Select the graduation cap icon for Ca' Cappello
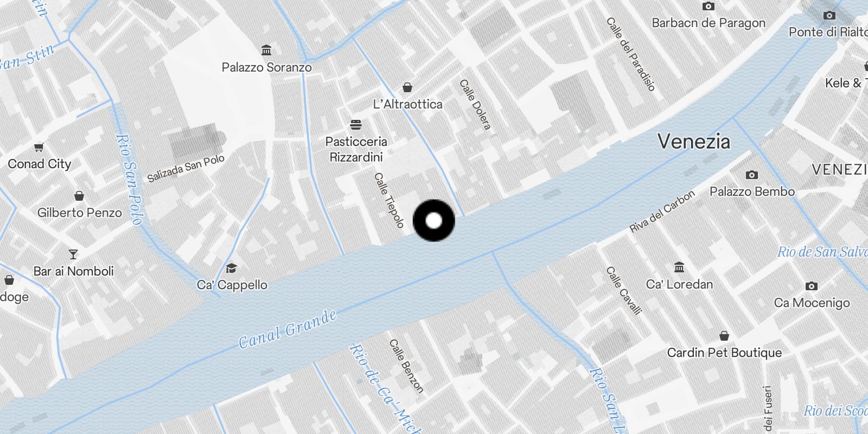 click(x=232, y=268)
